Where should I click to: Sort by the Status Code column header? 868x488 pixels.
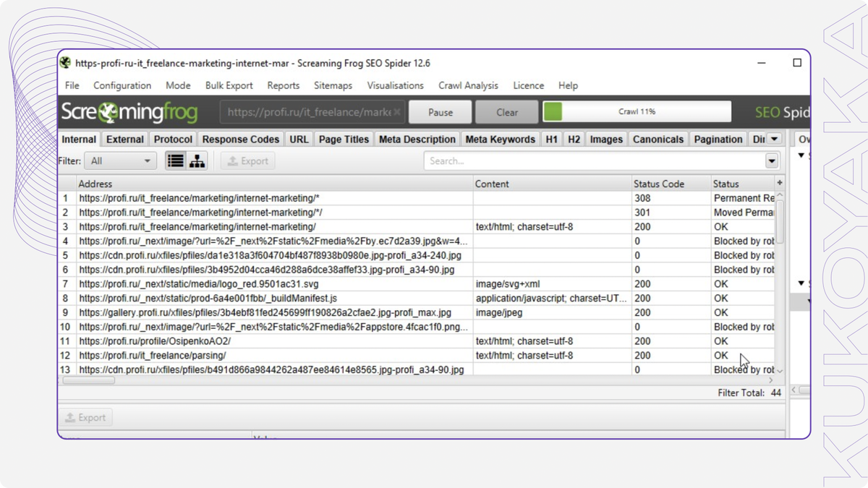[x=671, y=184]
